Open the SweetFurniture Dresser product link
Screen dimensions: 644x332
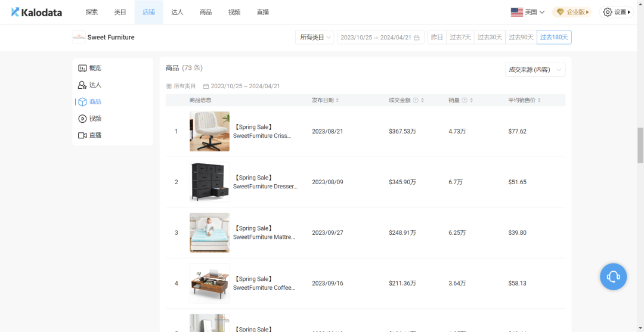pos(265,182)
